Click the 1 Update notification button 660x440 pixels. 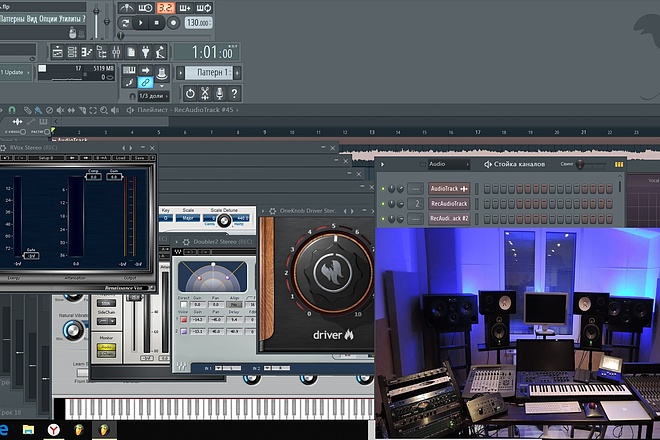[x=15, y=72]
